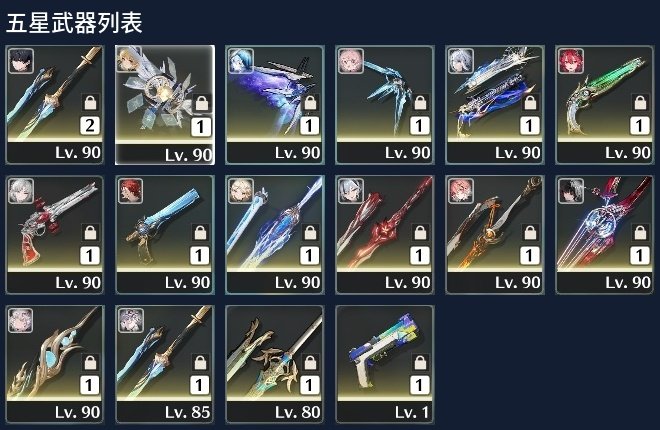Click the pink-haired character portrait on ice gauntlets

351,61
